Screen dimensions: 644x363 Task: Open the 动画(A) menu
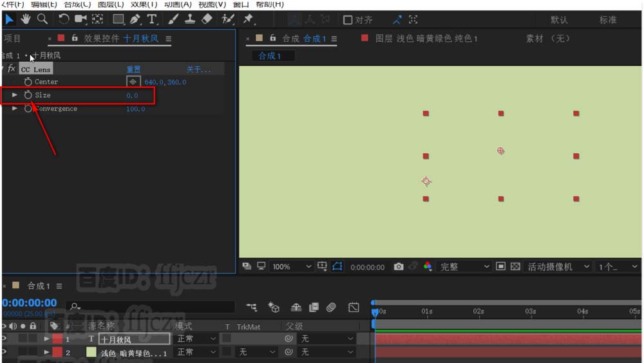178,4
